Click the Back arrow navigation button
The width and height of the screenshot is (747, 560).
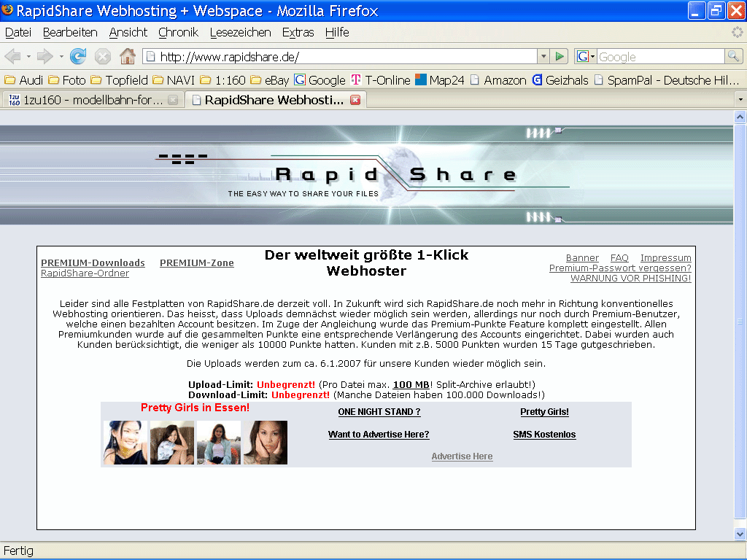(12, 56)
